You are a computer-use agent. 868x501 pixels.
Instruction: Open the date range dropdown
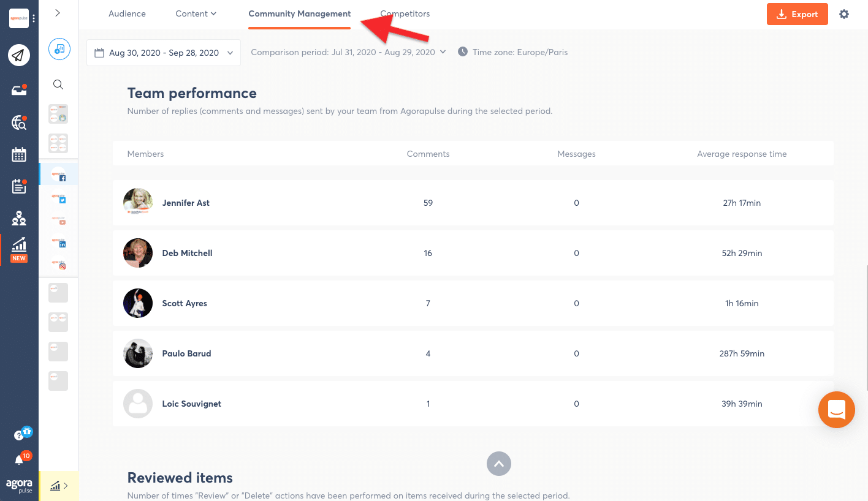click(164, 53)
